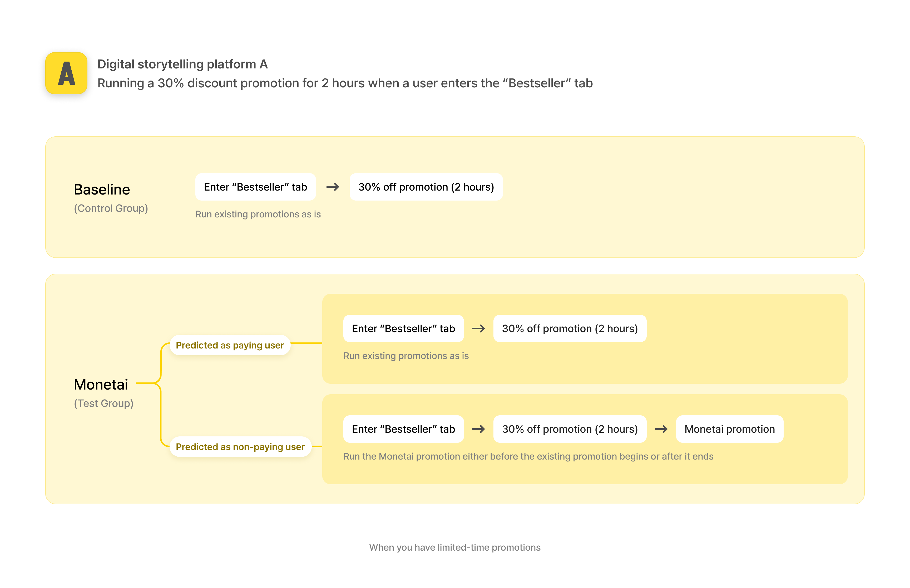
Task: Click the limited-time promotions caption
Action: pyautogui.click(x=454, y=547)
